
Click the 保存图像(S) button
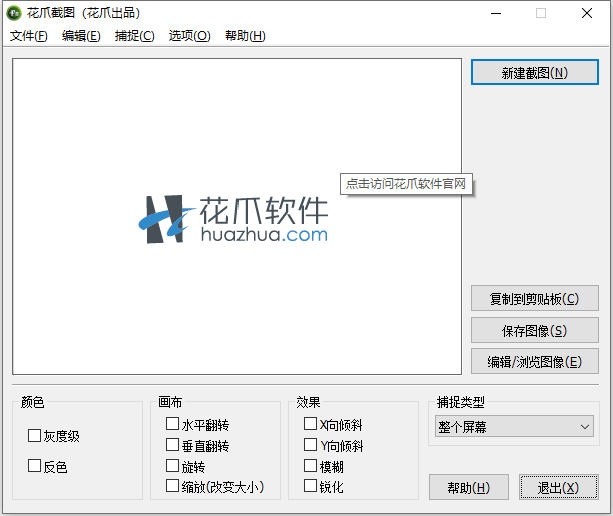click(x=534, y=330)
